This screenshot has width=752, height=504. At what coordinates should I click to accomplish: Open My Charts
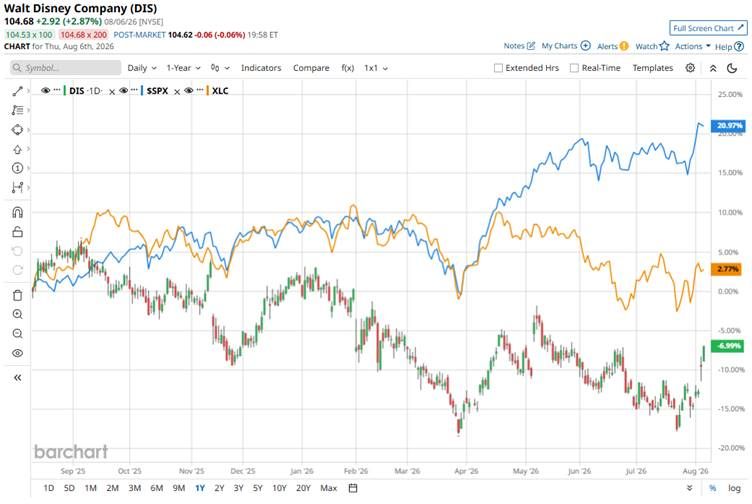(x=566, y=46)
